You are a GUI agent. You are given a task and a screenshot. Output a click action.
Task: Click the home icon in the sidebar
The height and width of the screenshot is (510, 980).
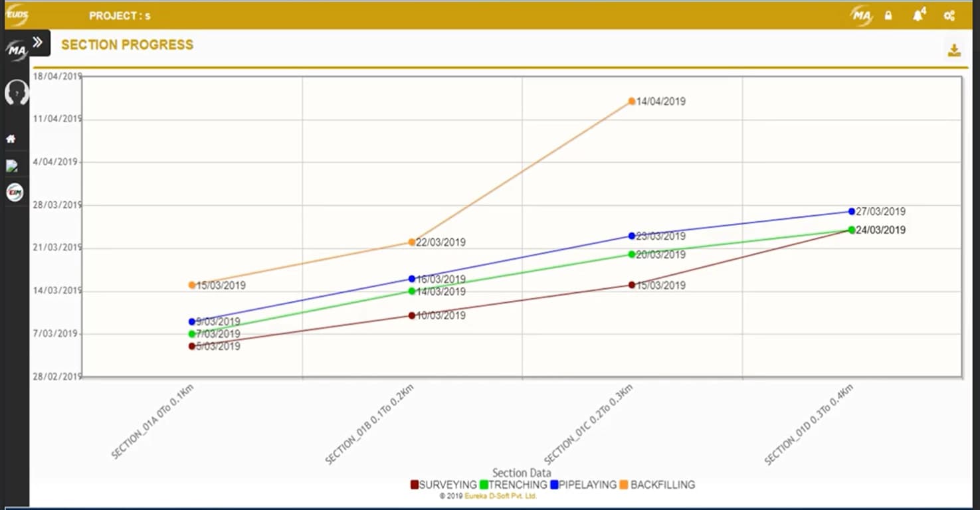(15, 138)
